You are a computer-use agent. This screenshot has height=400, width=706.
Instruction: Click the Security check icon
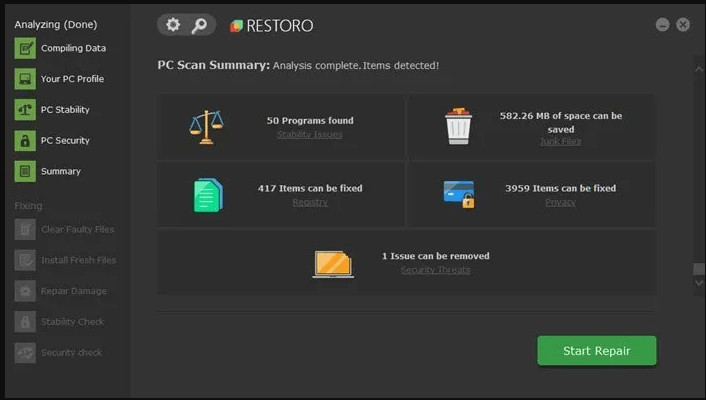click(x=25, y=352)
